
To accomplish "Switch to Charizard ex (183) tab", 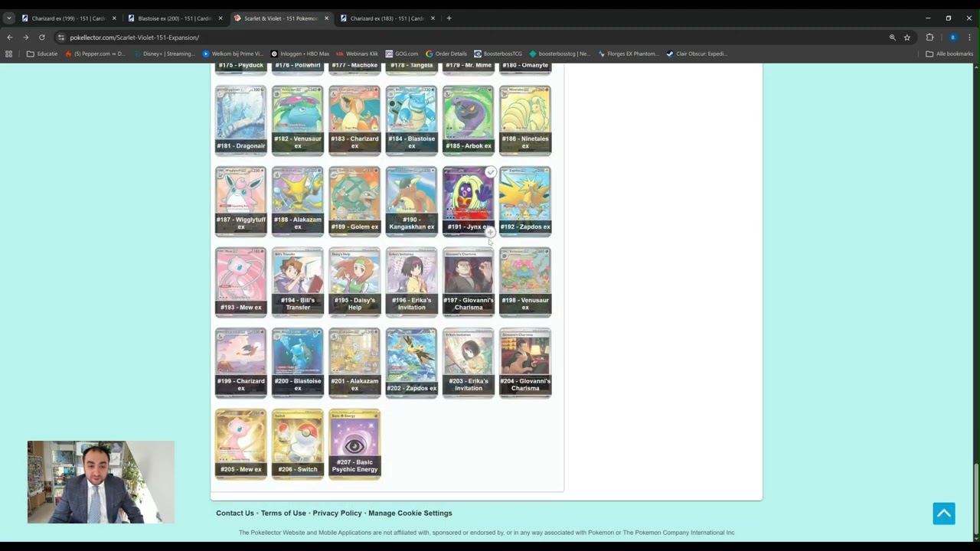I will 387,18.
